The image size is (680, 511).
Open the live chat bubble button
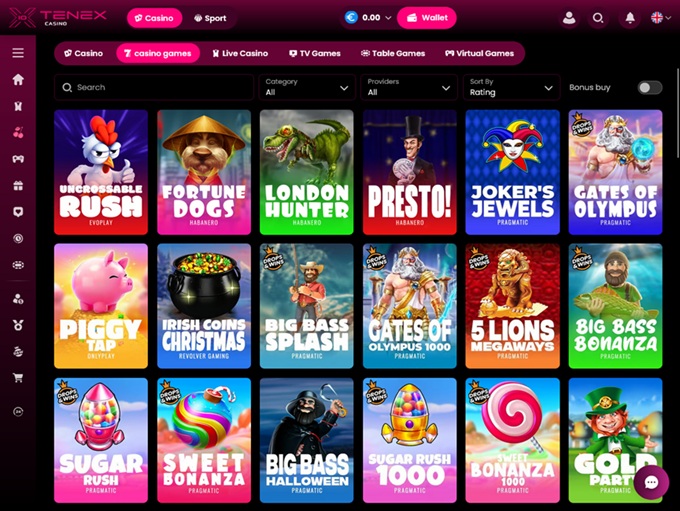tap(651, 482)
